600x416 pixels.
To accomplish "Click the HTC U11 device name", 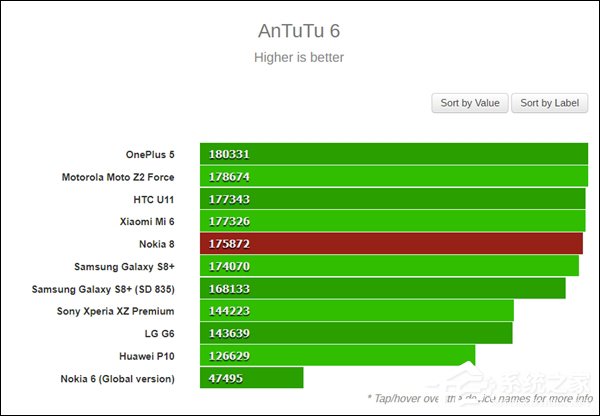I will (x=154, y=199).
